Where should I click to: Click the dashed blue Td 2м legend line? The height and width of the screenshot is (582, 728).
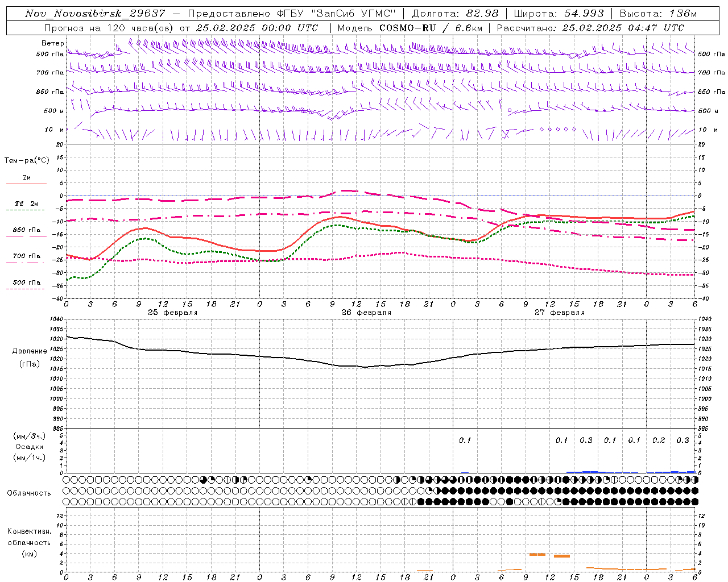tap(25, 210)
